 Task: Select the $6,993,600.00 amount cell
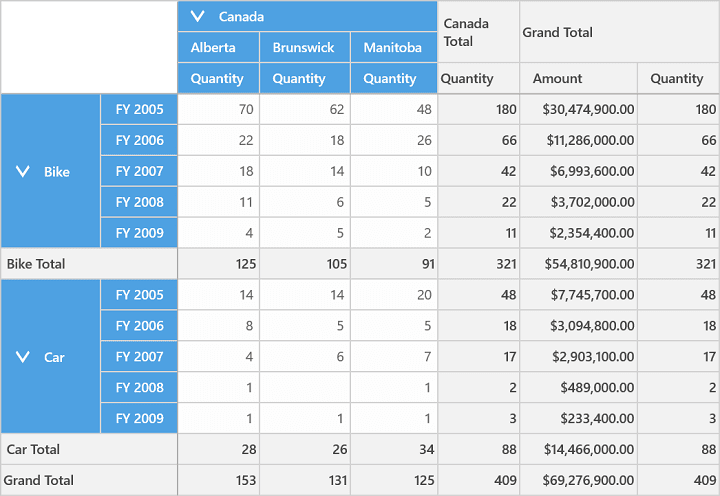coord(579,171)
